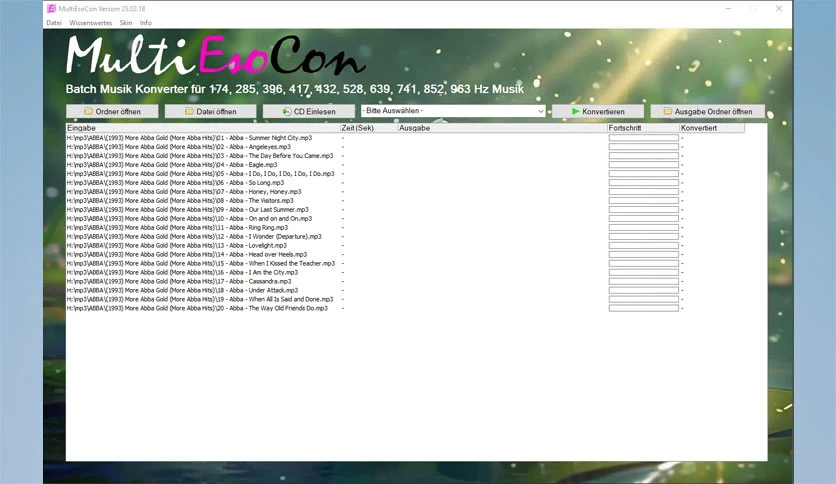The width and height of the screenshot is (836, 484).
Task: Click folder icon on Ausgabe Ordner öffnen
Action: (668, 111)
